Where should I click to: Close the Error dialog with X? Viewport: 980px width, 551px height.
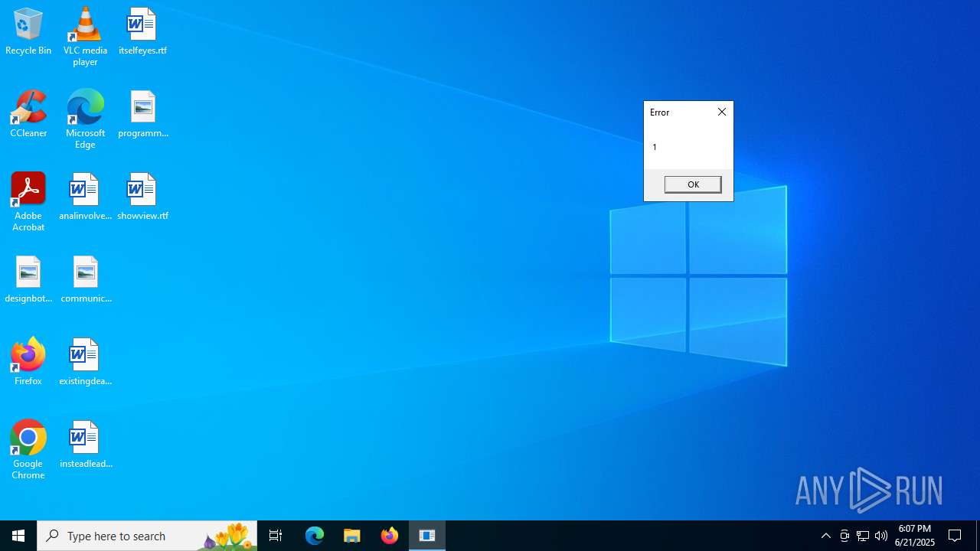click(722, 112)
